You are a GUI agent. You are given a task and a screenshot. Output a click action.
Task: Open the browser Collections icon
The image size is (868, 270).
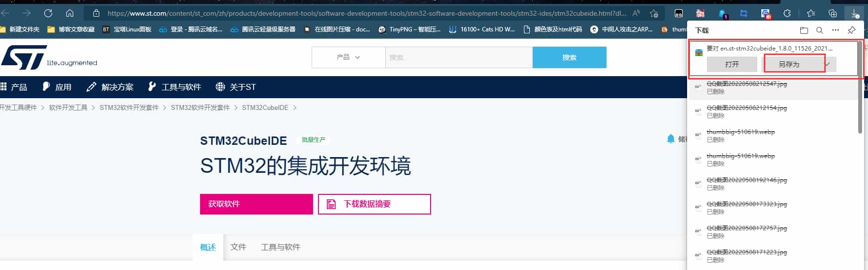pos(832,13)
